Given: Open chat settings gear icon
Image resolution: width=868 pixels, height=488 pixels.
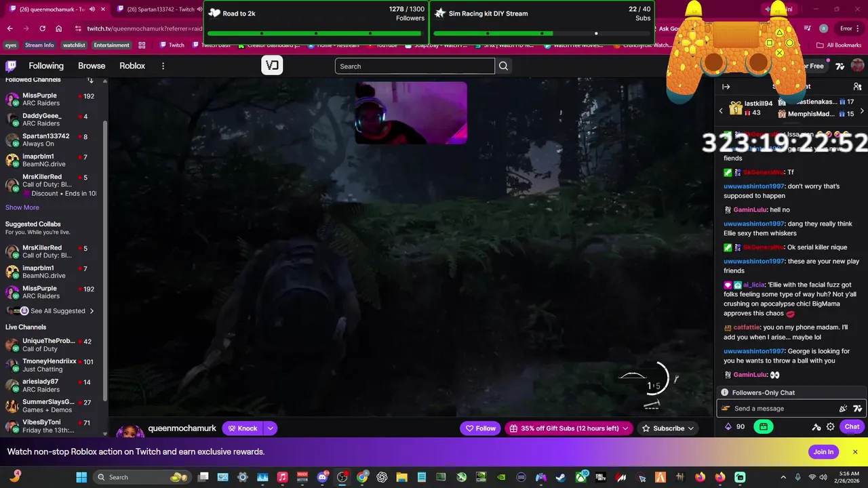Looking at the screenshot, I should tap(830, 427).
